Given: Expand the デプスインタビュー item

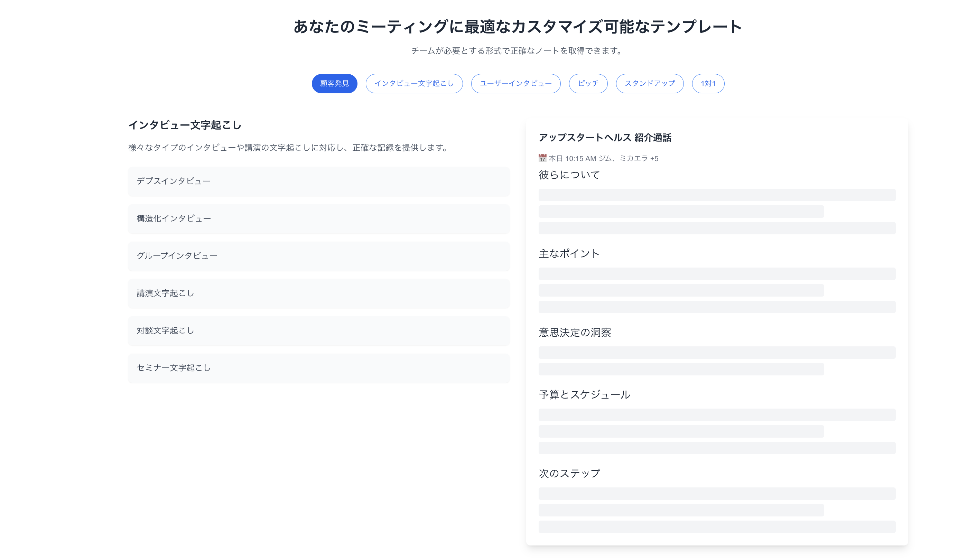Looking at the screenshot, I should (x=319, y=180).
